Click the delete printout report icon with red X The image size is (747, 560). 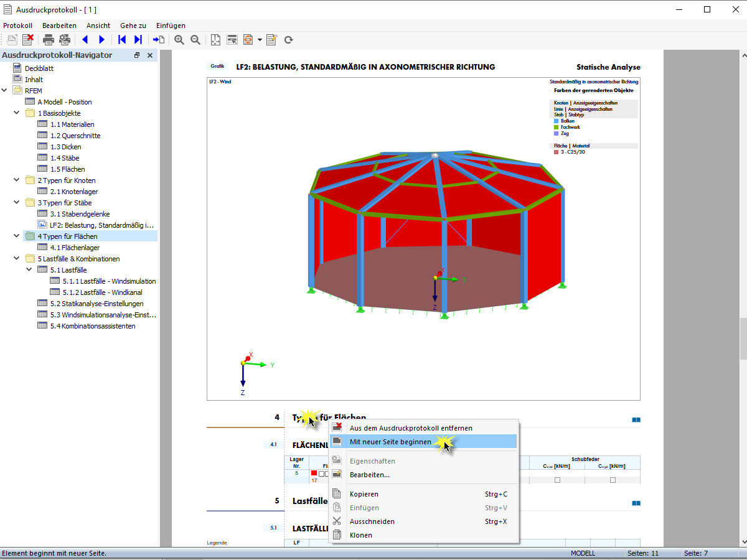tap(28, 40)
